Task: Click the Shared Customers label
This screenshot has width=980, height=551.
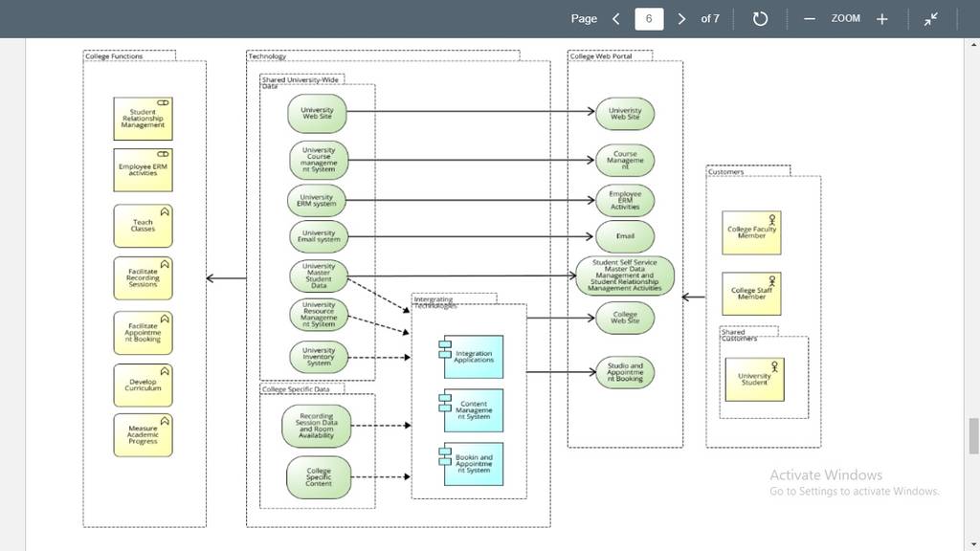Action: pos(739,335)
